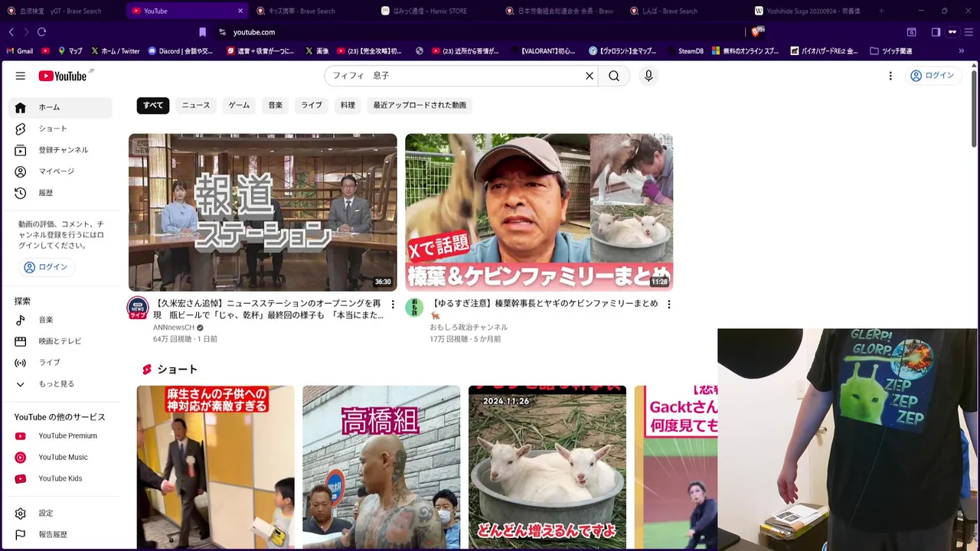Viewport: 980px width, 551px height.
Task: Open the 報道ステーション video thumbnail
Action: pyautogui.click(x=263, y=212)
